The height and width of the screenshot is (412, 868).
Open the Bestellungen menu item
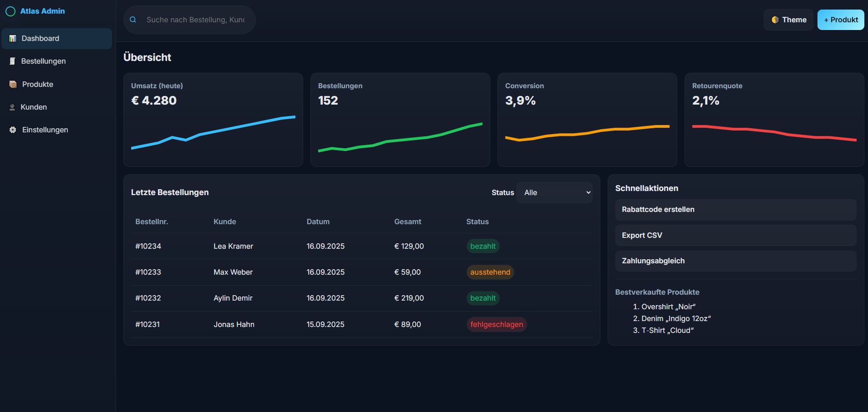[x=43, y=61]
